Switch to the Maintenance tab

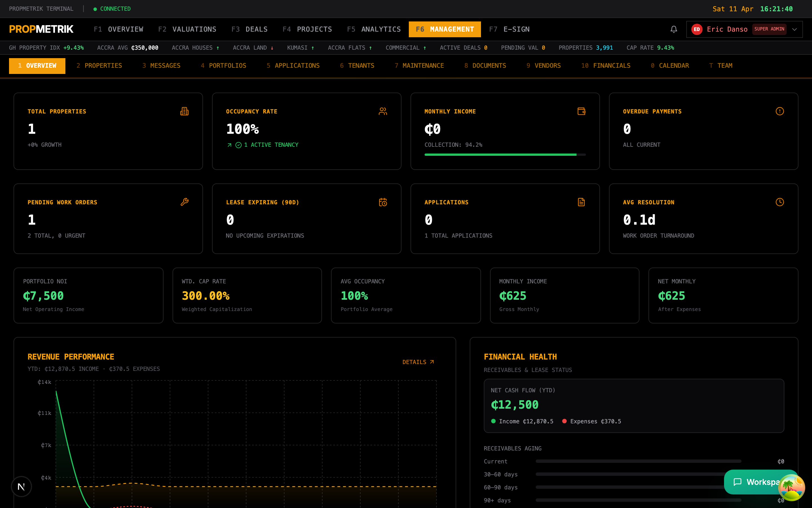tap(419, 65)
